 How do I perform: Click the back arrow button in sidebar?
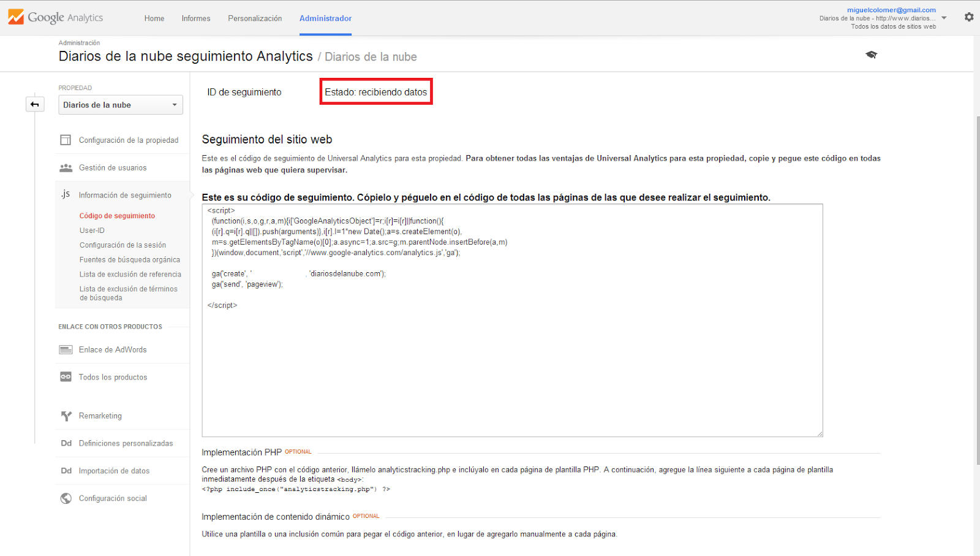35,104
